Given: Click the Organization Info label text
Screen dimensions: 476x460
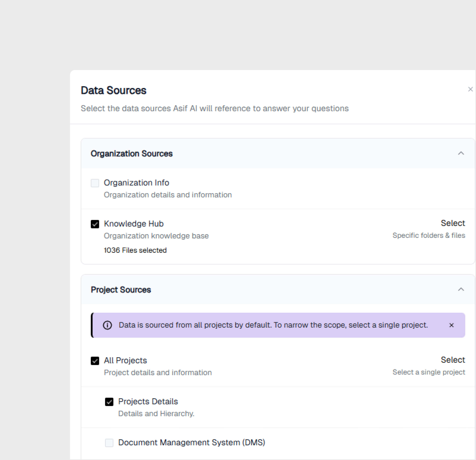Looking at the screenshot, I should click(136, 183).
